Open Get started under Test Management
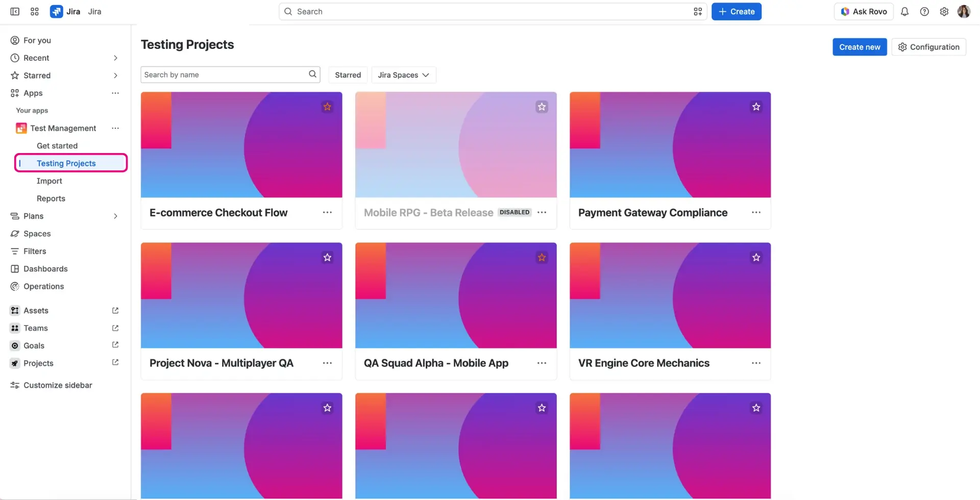The image size is (980, 500). tap(57, 146)
